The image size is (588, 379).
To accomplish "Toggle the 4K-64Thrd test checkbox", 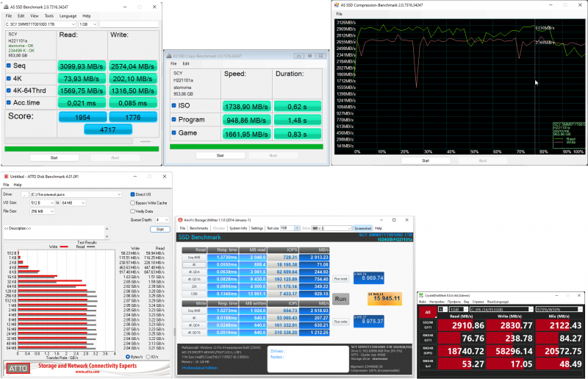I will point(9,91).
